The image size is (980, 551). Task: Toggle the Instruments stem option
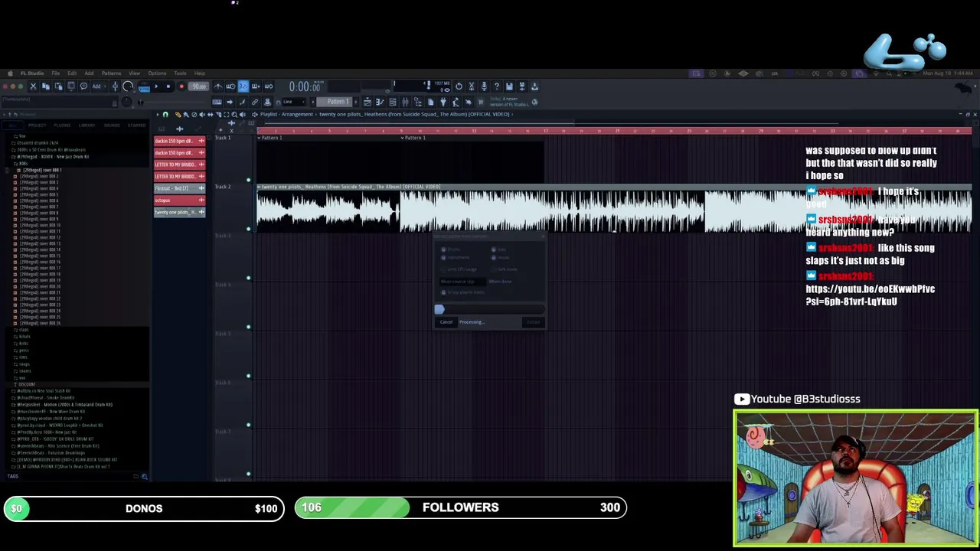click(x=443, y=258)
